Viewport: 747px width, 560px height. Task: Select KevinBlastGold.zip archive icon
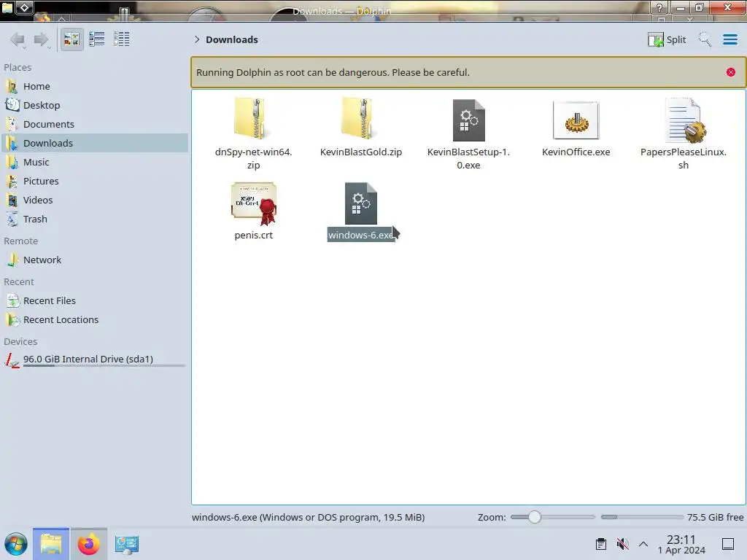pyautogui.click(x=360, y=119)
